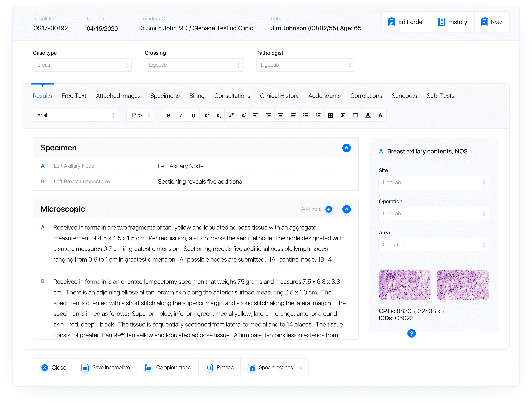Viewport: 532px width, 403px height.
Task: Insert bulleted list
Action: (306, 115)
